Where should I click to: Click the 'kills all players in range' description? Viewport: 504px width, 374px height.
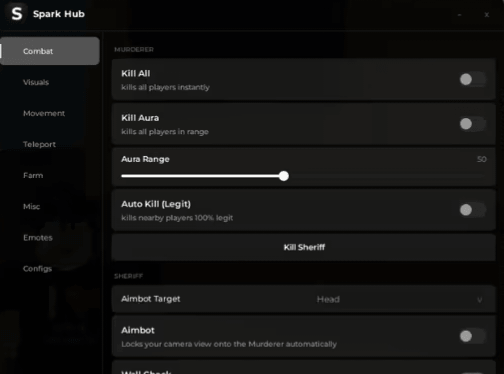click(x=165, y=132)
